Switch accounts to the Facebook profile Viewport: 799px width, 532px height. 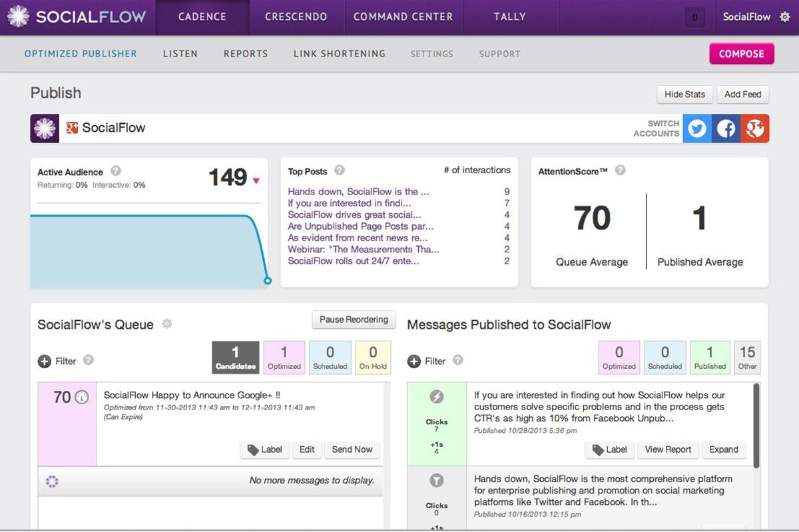click(726, 128)
